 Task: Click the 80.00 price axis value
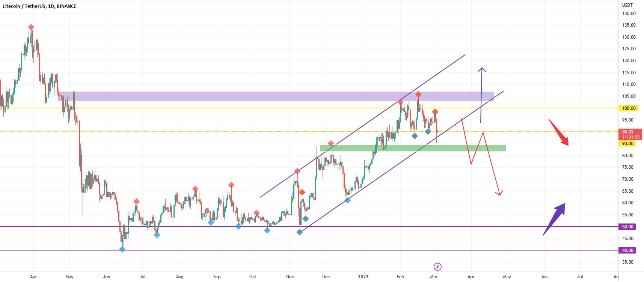point(627,156)
